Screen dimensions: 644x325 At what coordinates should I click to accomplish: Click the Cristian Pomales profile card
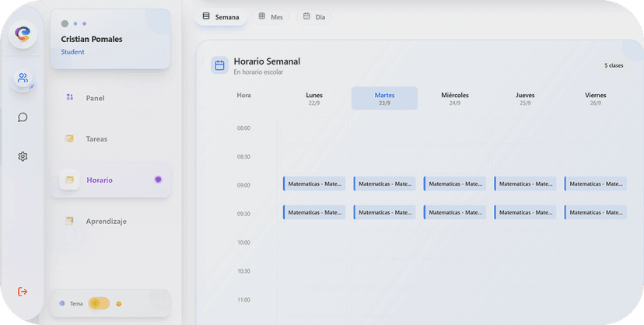(x=110, y=39)
